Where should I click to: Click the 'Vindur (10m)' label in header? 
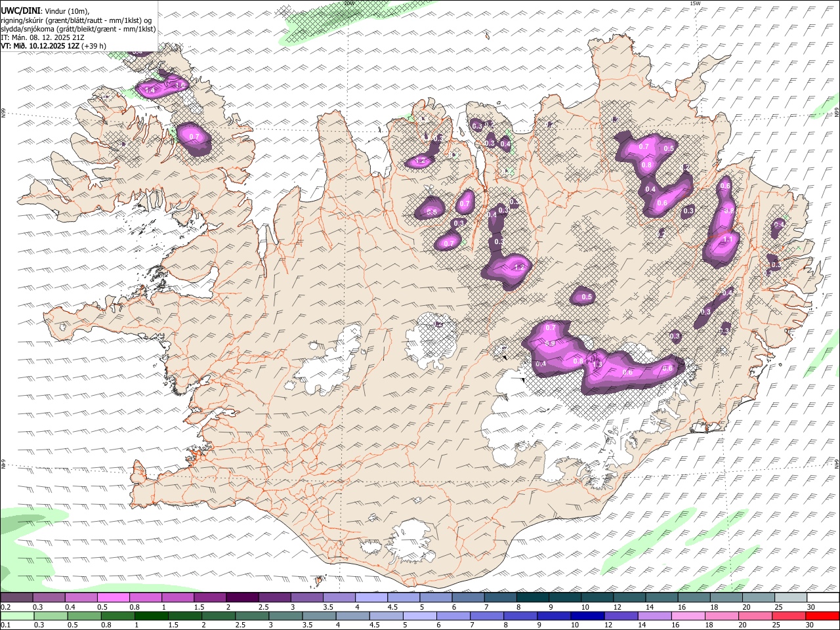[66, 11]
